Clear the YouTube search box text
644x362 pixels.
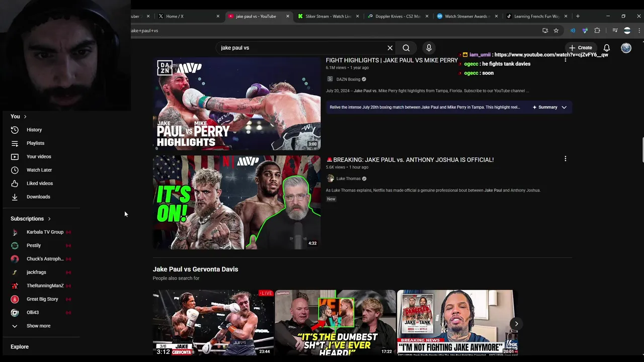[x=390, y=48]
